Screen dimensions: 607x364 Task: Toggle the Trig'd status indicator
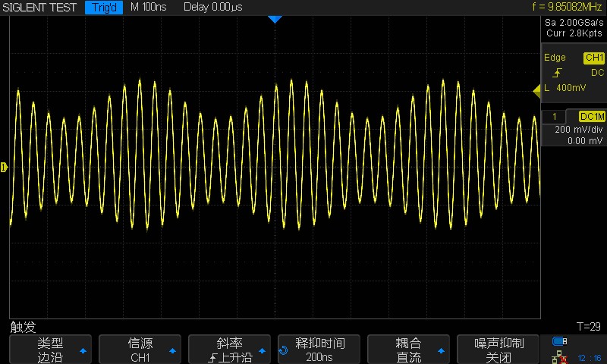pos(103,8)
